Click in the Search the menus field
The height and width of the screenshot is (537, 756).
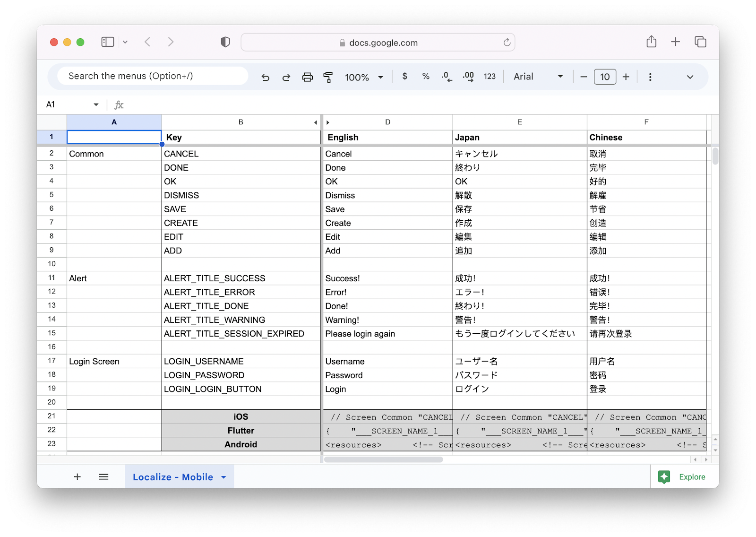(153, 76)
